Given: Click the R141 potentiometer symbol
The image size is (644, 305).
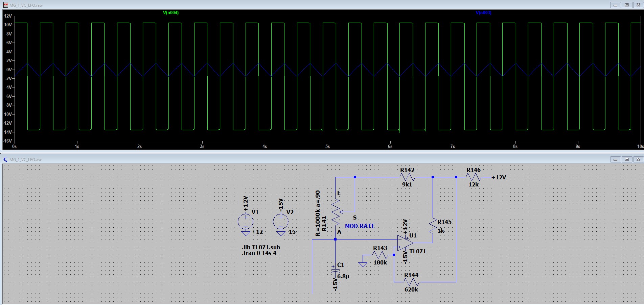Looking at the screenshot, I should pyautogui.click(x=336, y=213).
